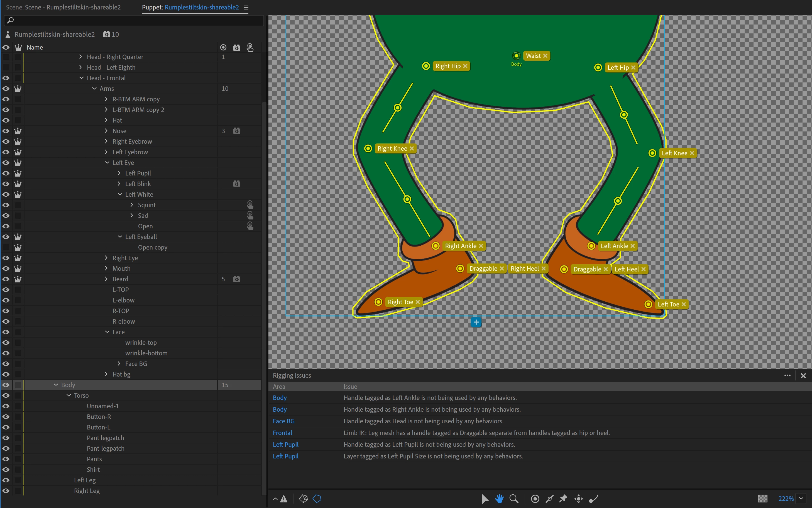
Task: Select the Pin tool
Action: coord(564,499)
